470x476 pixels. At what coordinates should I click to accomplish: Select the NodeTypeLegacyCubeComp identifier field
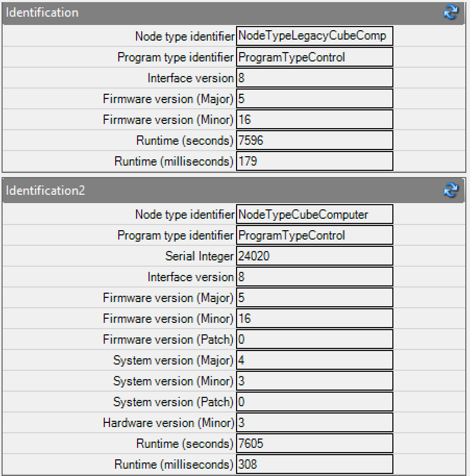tap(314, 36)
